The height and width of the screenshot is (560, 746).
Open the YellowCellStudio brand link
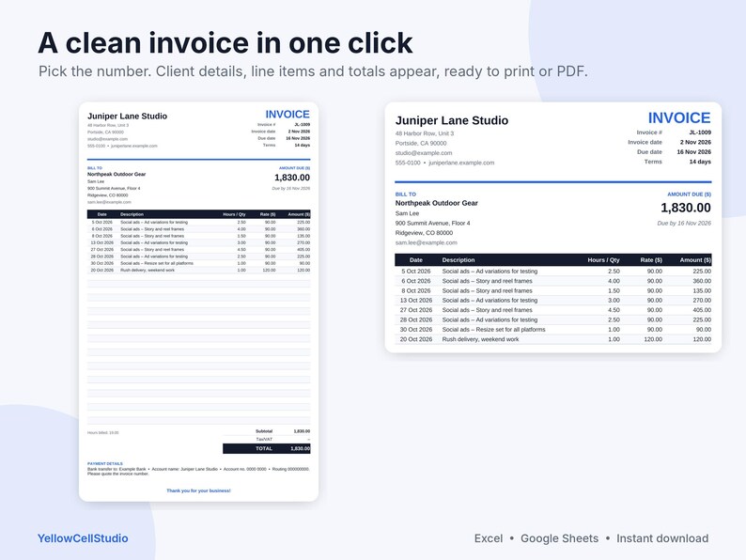tap(83, 538)
